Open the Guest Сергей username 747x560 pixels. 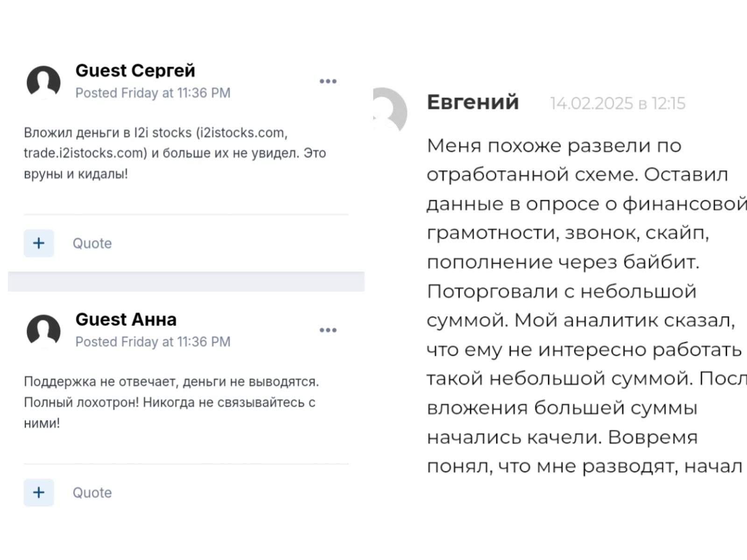click(135, 70)
